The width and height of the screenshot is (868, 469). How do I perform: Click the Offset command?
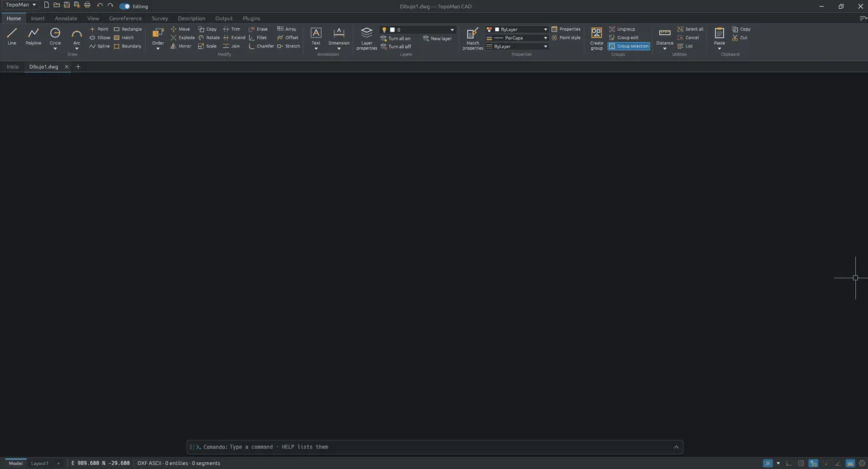(288, 38)
